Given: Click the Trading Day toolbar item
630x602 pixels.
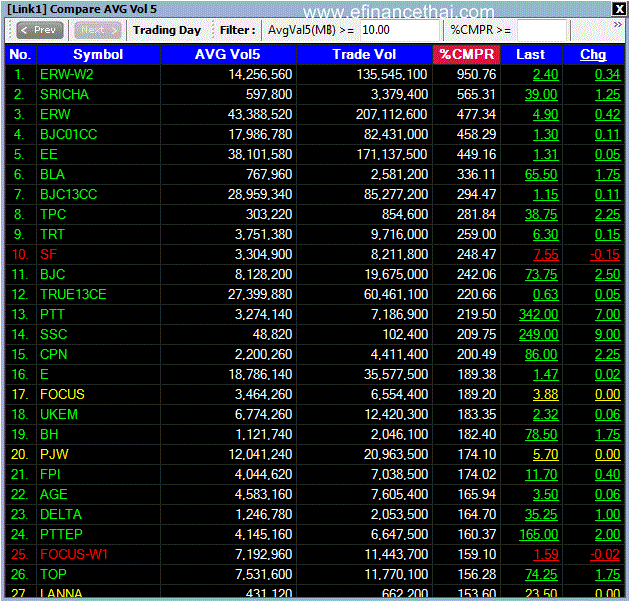Looking at the screenshot, I should pyautogui.click(x=167, y=30).
